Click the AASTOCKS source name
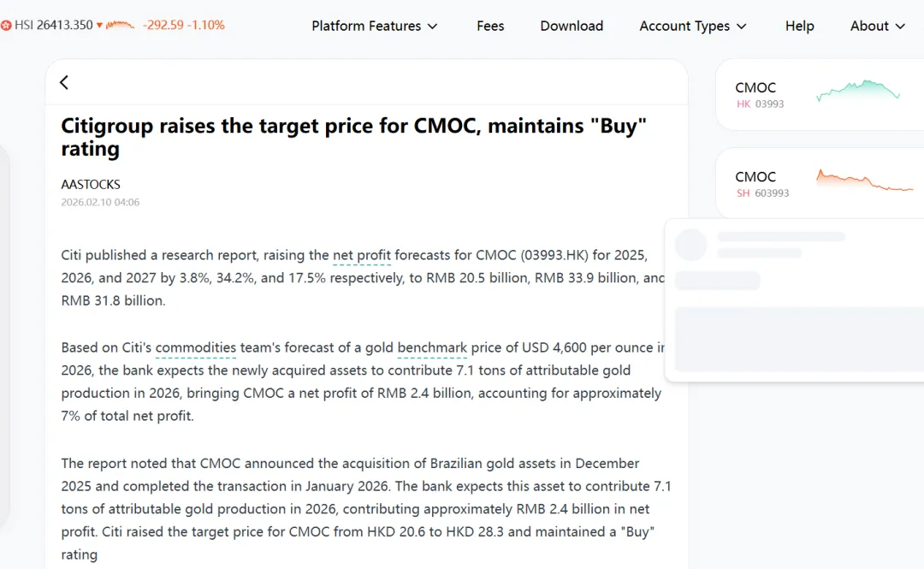Viewport: 924px width, 569px height. coord(91,184)
